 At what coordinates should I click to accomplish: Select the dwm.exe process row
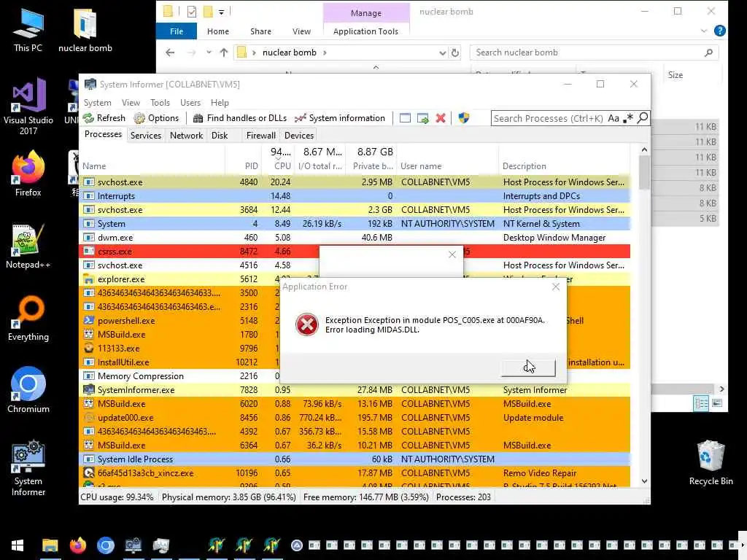[355, 238]
